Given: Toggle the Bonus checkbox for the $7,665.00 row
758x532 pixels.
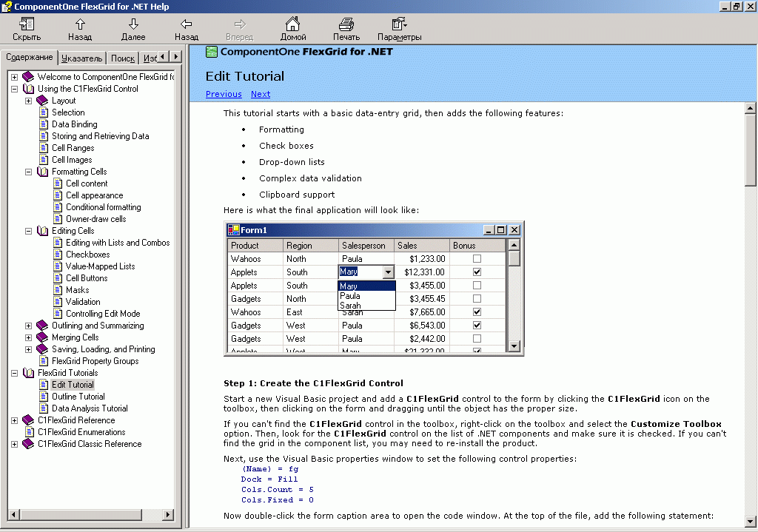Looking at the screenshot, I should (x=477, y=312).
